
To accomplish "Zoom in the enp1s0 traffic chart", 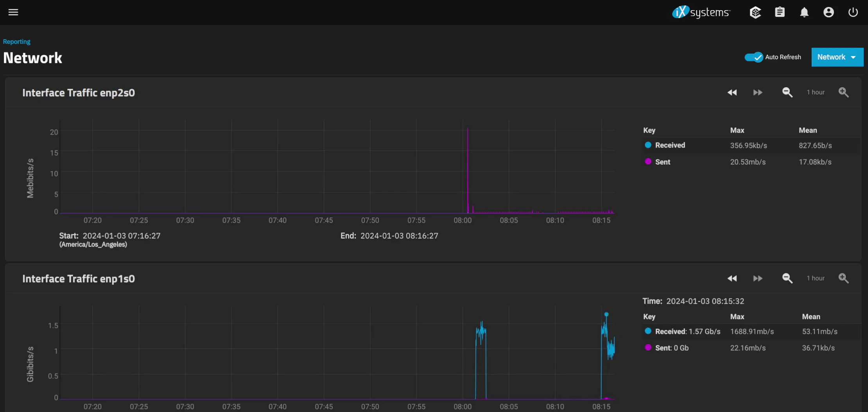I will click(x=843, y=278).
